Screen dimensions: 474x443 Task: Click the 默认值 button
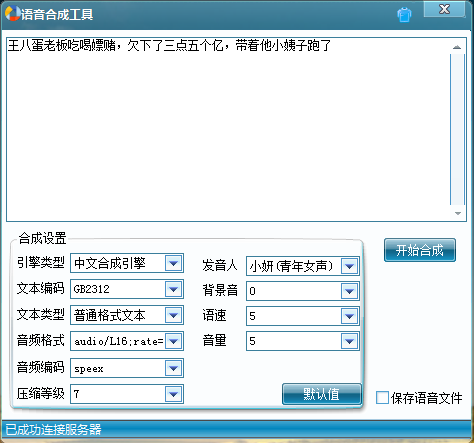pos(321,394)
